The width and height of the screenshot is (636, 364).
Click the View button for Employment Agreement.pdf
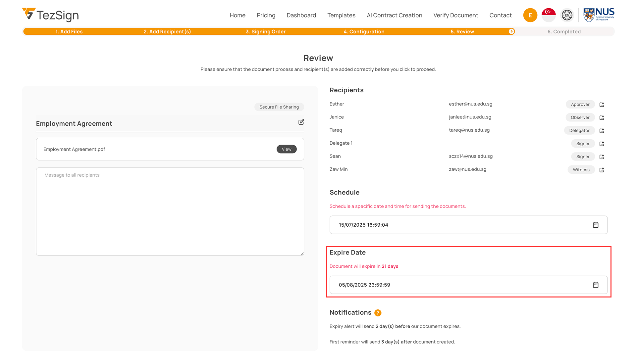(x=287, y=149)
